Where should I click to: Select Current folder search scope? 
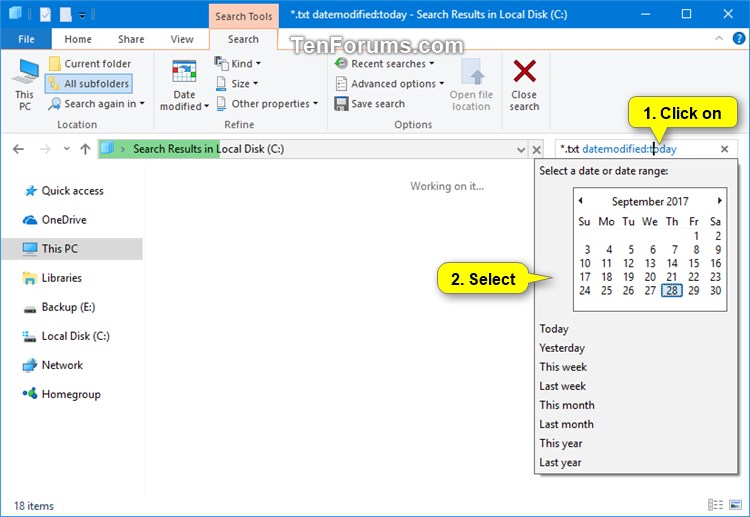coord(90,64)
